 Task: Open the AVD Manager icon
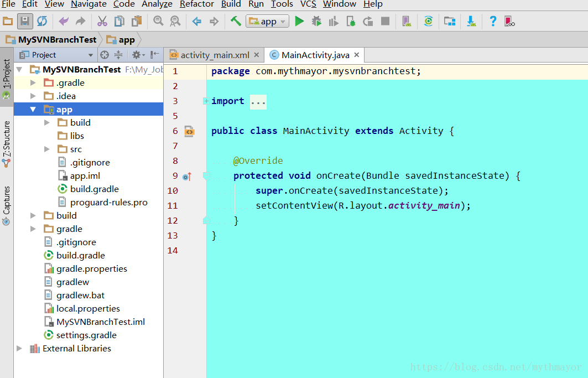coord(407,21)
